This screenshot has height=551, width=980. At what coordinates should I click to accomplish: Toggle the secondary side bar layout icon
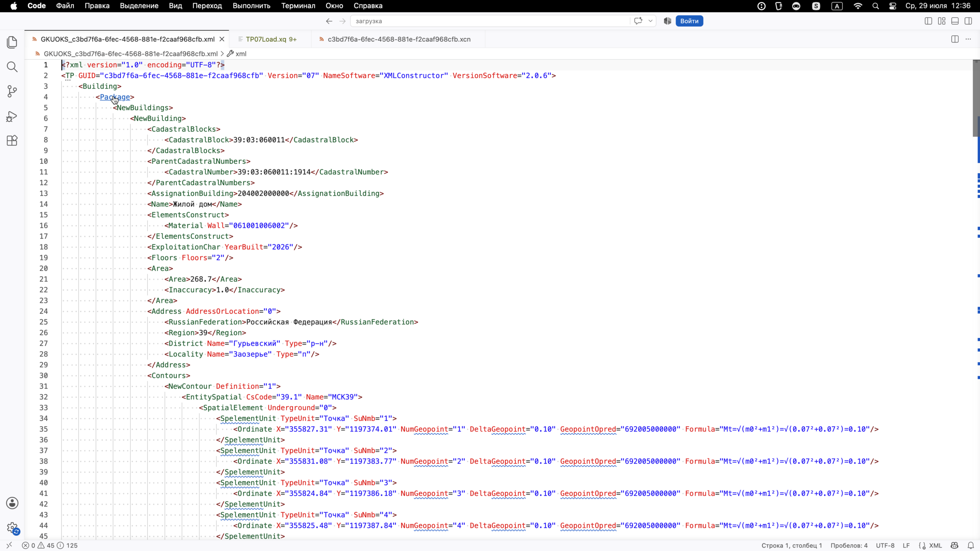coord(969,21)
